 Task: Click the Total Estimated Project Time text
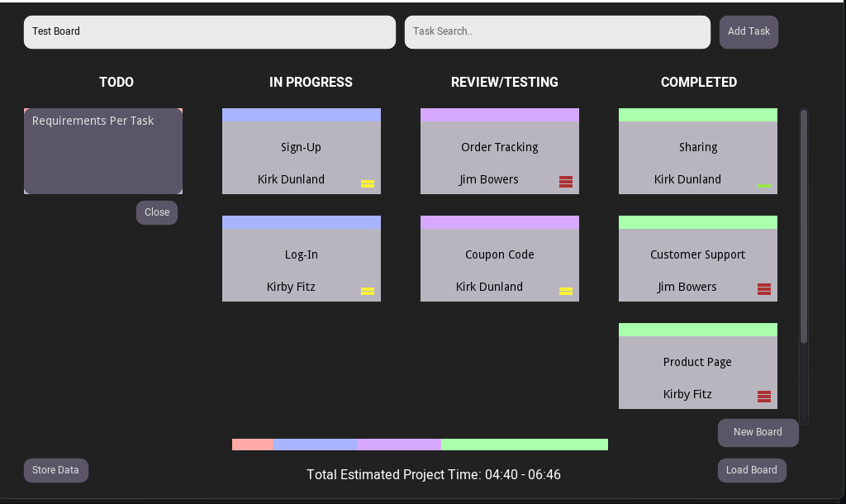point(433,475)
